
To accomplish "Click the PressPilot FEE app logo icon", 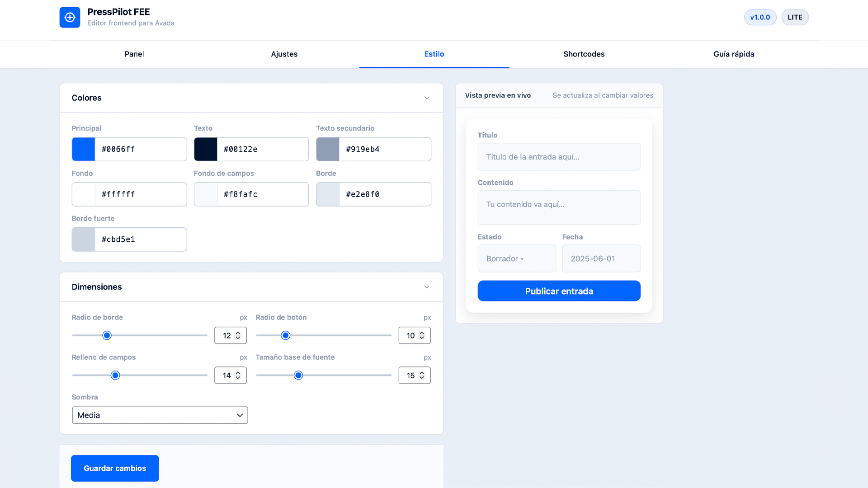I will click(x=70, y=17).
